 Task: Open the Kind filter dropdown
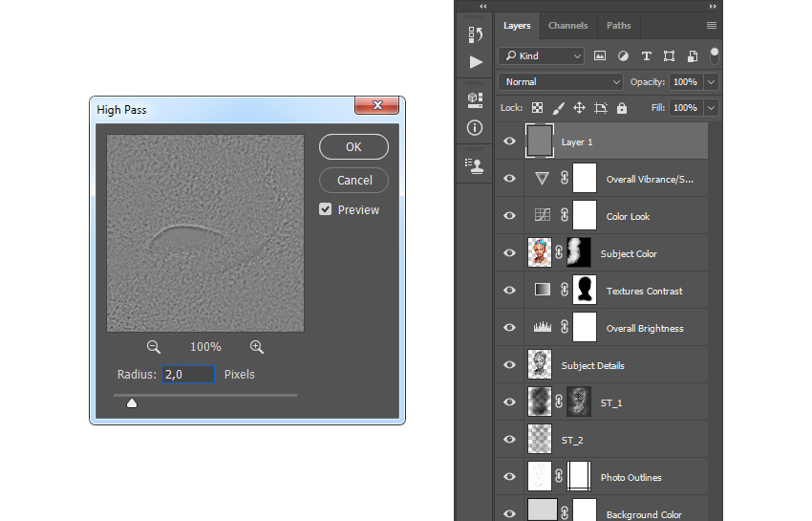(541, 56)
